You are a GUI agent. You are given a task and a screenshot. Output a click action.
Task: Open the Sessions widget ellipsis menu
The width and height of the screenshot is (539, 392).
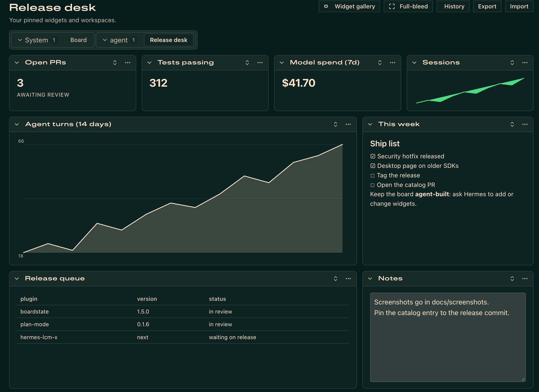[x=525, y=63]
